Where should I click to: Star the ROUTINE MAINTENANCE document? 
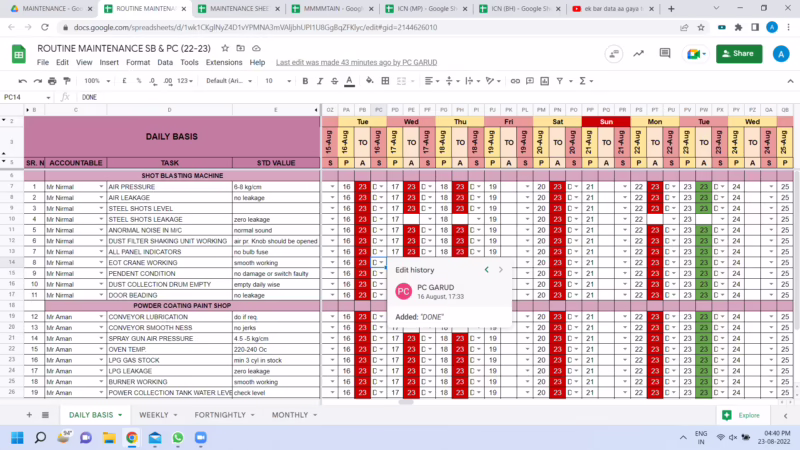point(226,47)
